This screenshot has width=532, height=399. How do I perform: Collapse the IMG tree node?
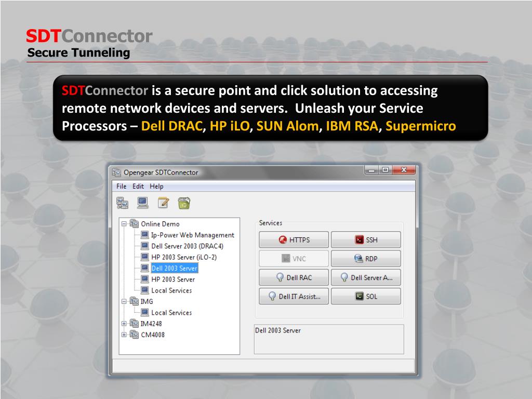(124, 301)
